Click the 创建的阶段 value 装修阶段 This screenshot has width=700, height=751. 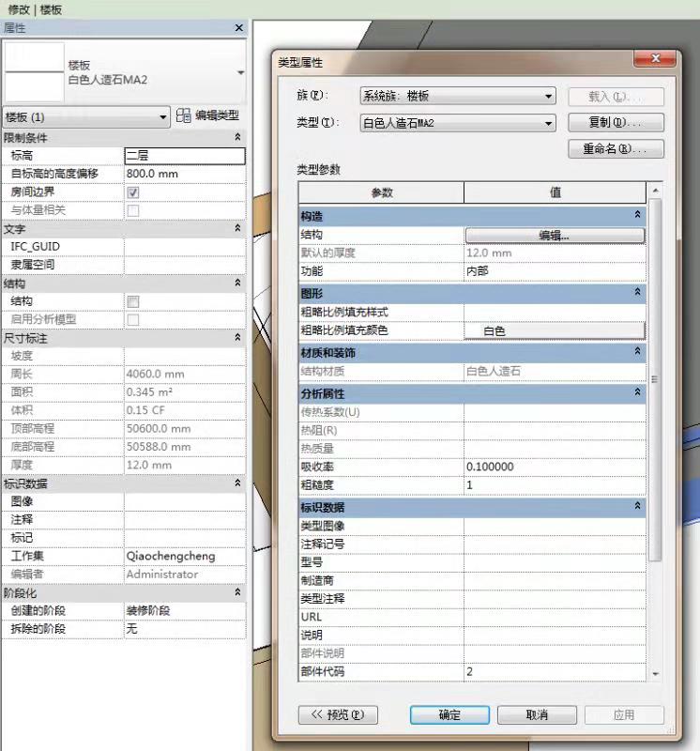pyautogui.click(x=185, y=611)
